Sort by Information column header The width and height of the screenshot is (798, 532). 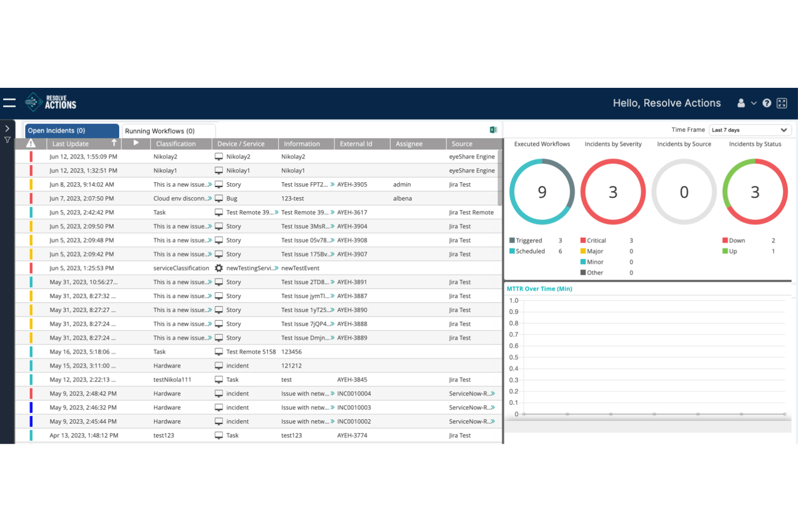tap(306, 144)
